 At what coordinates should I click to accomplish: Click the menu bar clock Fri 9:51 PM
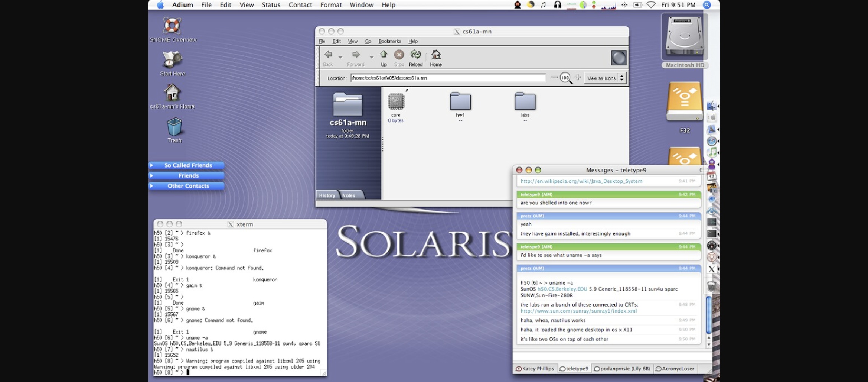pyautogui.click(x=678, y=5)
